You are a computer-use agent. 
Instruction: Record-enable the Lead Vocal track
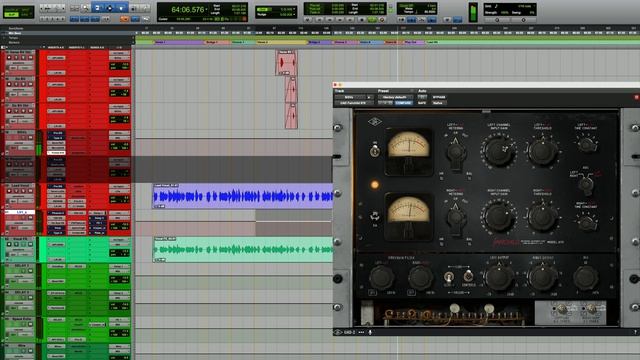click(x=8, y=191)
